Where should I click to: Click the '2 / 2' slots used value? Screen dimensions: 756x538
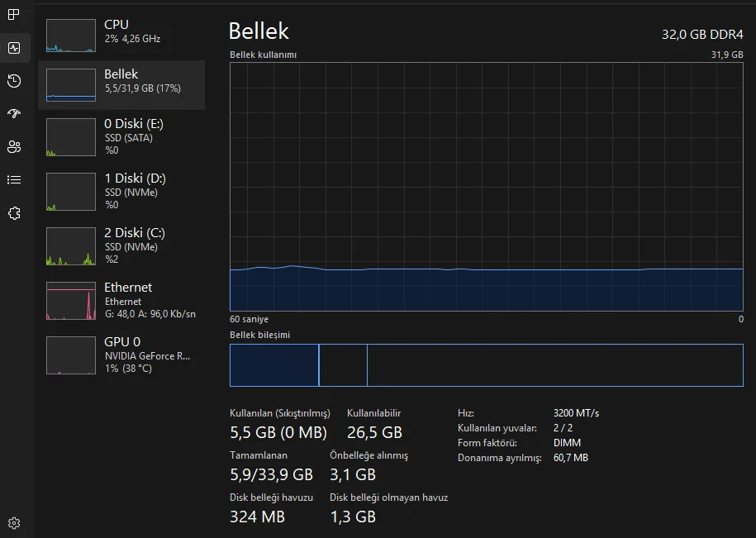click(x=563, y=428)
